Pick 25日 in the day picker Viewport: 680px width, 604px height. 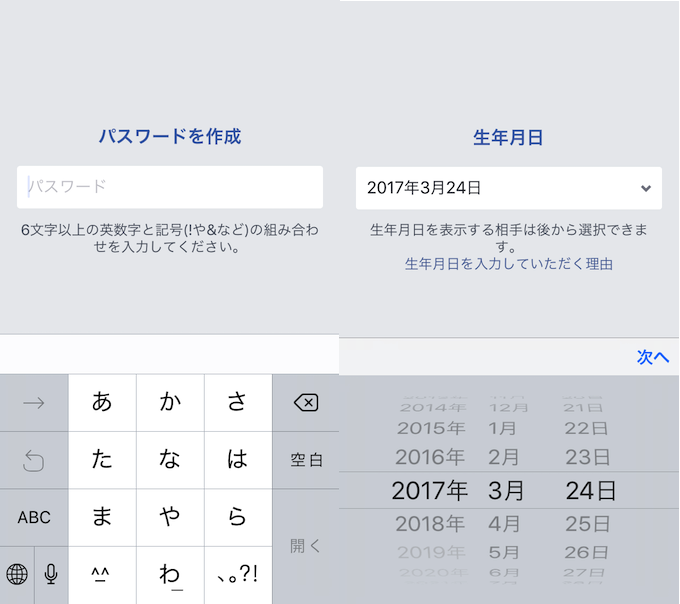[x=586, y=523]
